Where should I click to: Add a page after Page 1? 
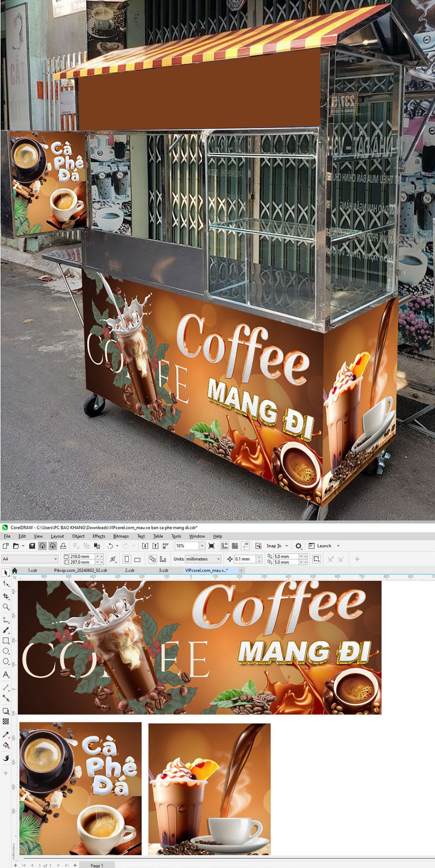tap(75, 865)
